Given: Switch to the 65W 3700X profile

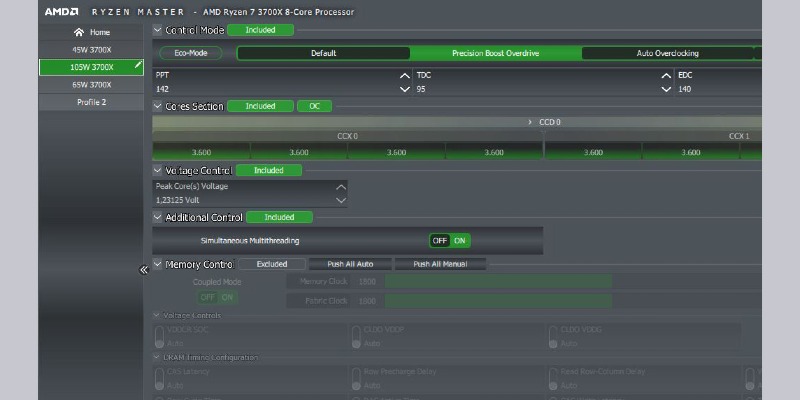Looking at the screenshot, I should [92, 85].
